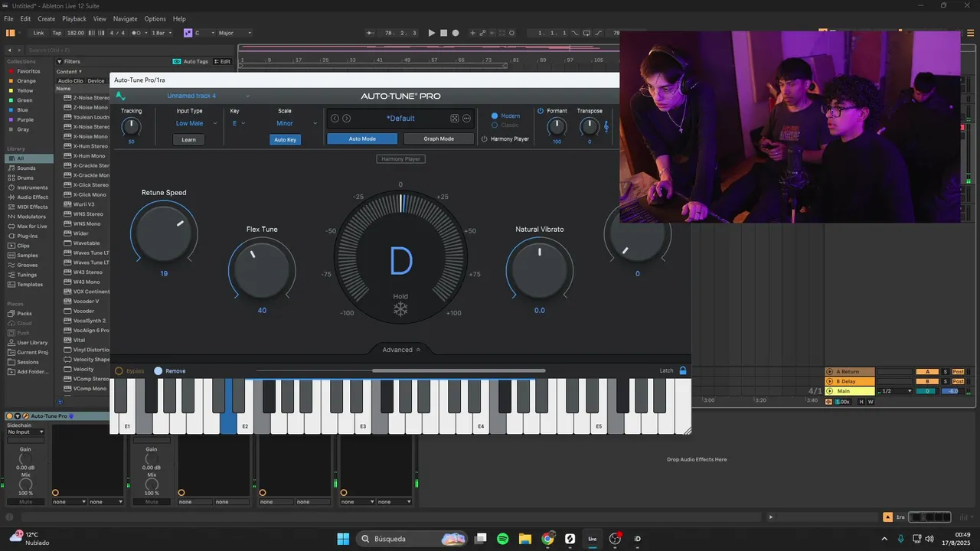This screenshot has height=551, width=980.
Task: Click the Hold snowflake freeze icon
Action: (x=400, y=309)
